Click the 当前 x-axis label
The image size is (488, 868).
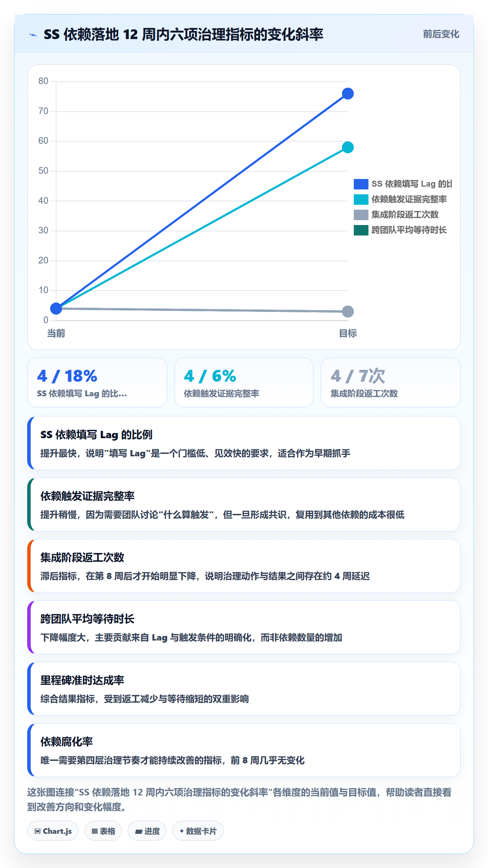56,334
